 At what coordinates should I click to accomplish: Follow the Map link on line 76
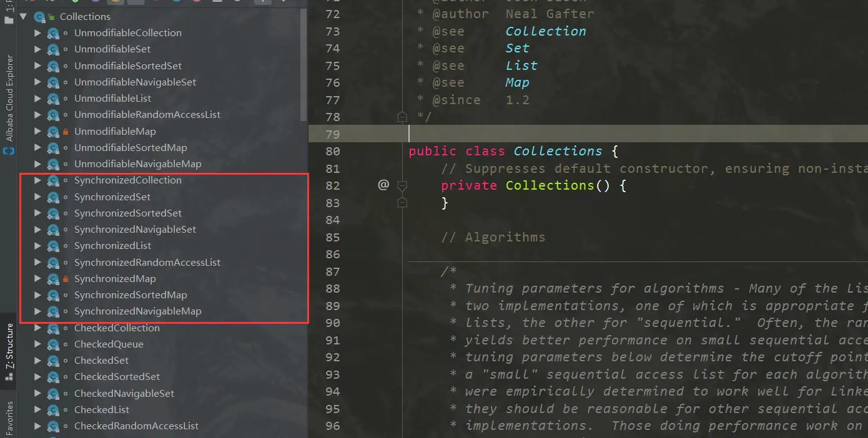click(517, 82)
